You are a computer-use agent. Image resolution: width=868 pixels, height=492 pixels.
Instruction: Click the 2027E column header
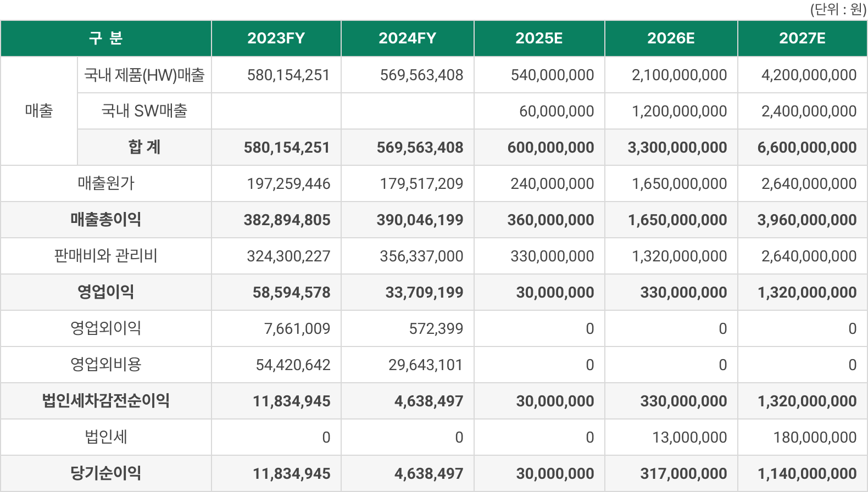point(802,38)
